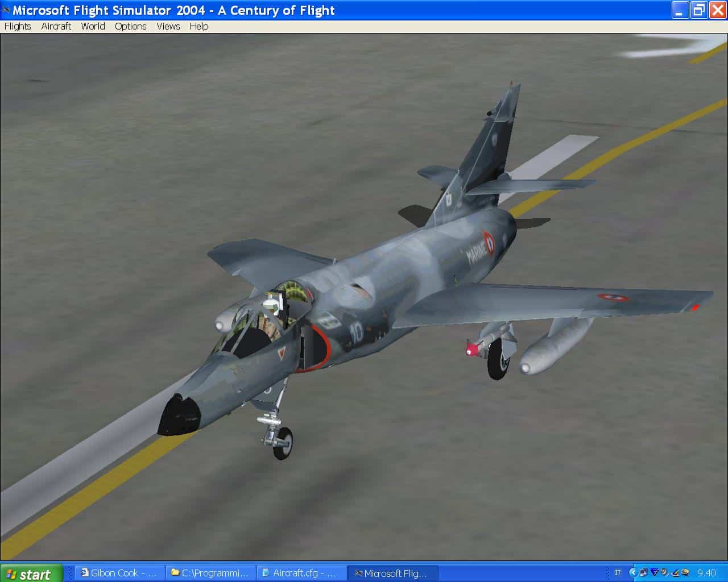Click the blue inverted triangle tray icon
728x582 pixels.
pyautogui.click(x=654, y=573)
